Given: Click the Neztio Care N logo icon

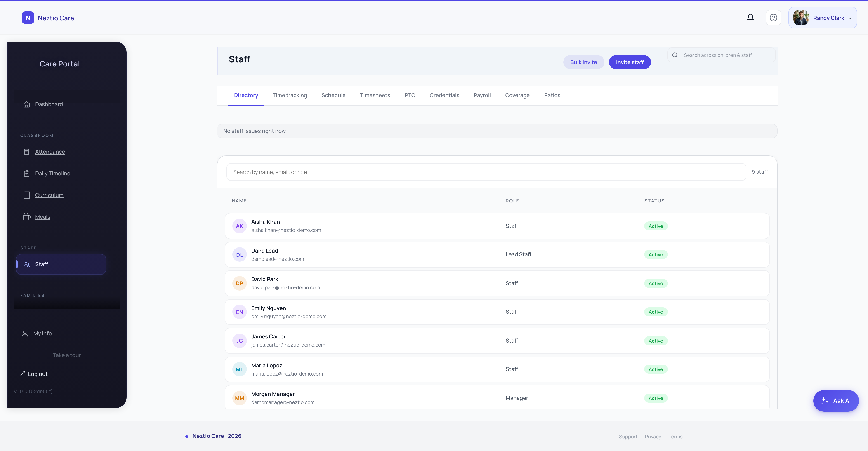Looking at the screenshot, I should (x=28, y=18).
